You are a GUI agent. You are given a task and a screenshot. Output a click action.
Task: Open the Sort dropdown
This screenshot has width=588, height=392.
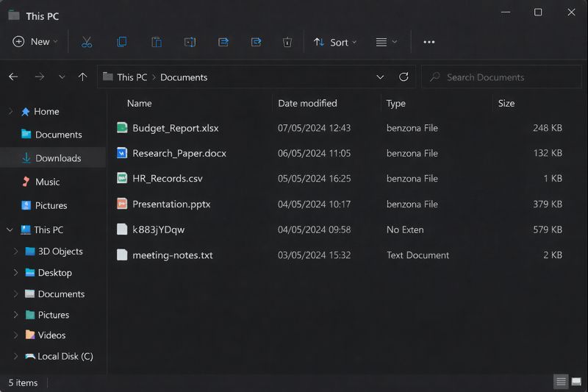335,42
